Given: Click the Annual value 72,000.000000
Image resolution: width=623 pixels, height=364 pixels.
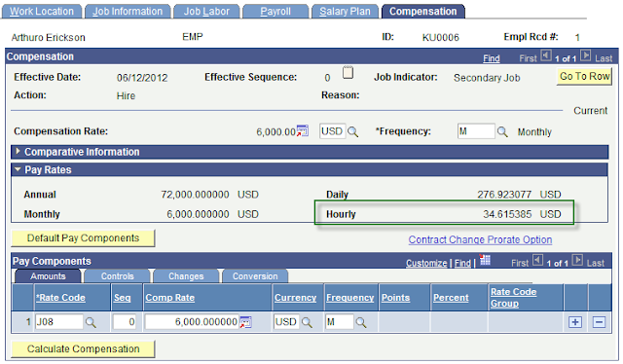Looking at the screenshot, I should tap(195, 195).
